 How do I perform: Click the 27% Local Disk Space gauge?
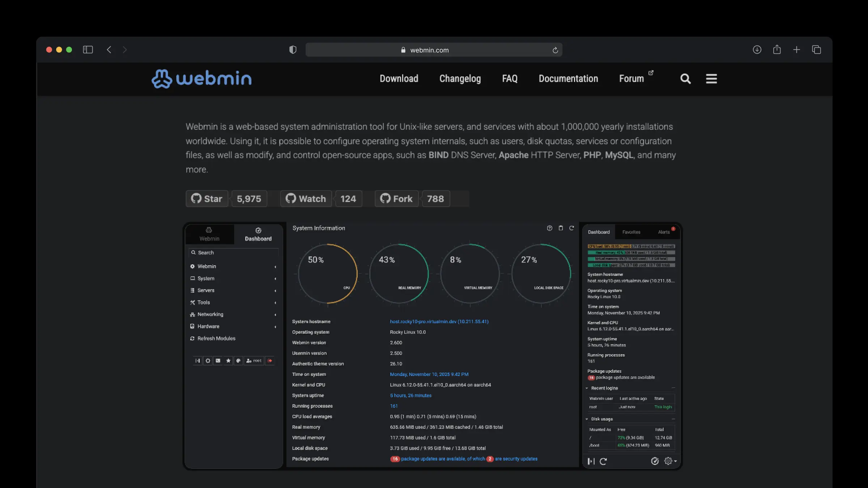point(541,274)
